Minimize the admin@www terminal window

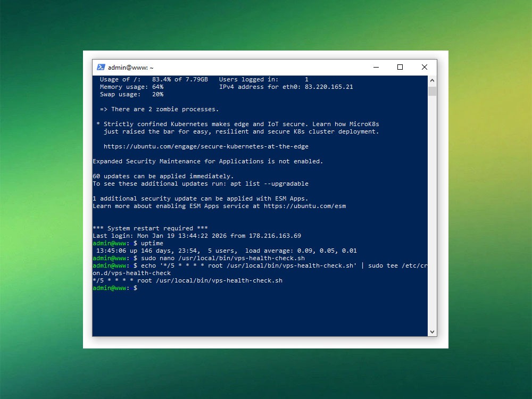[x=376, y=68]
